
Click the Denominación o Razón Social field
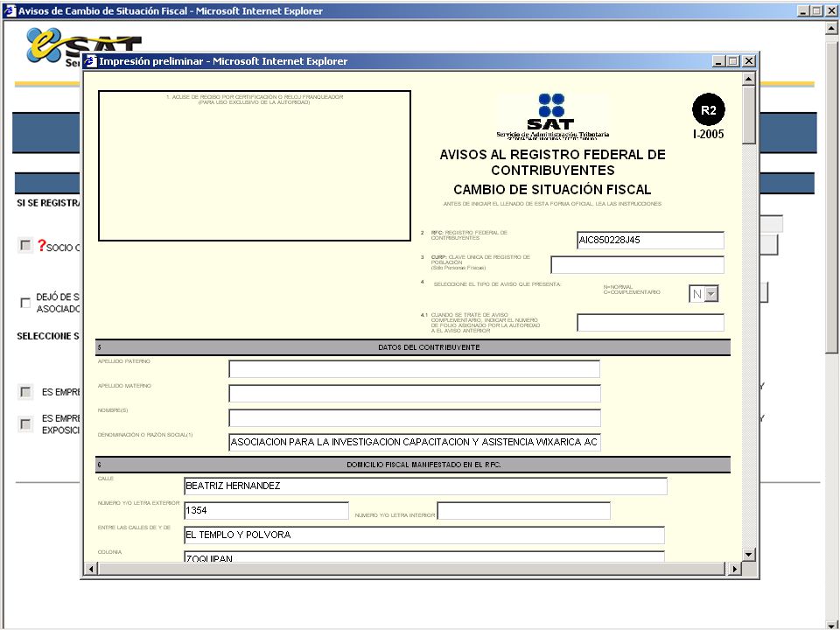[x=414, y=442]
